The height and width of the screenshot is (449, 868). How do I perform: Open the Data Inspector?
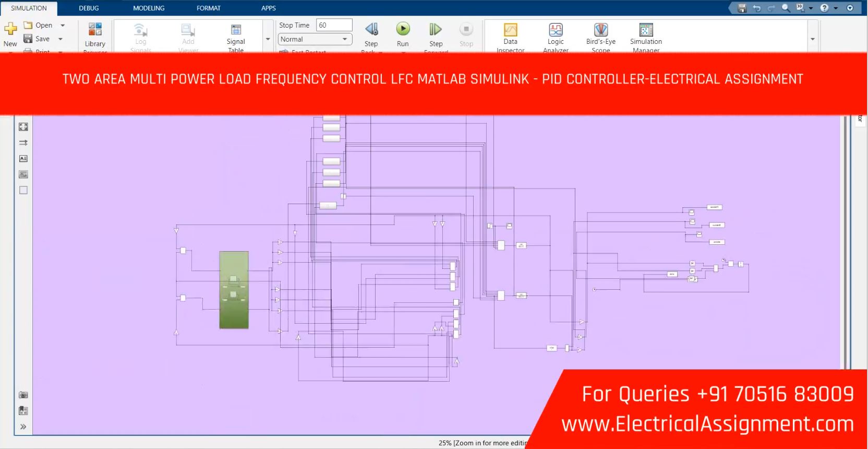[x=511, y=38]
